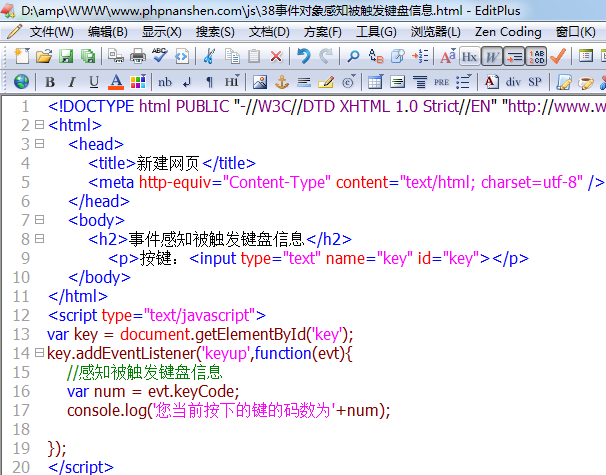
Task: Save all open files
Action: (88, 56)
